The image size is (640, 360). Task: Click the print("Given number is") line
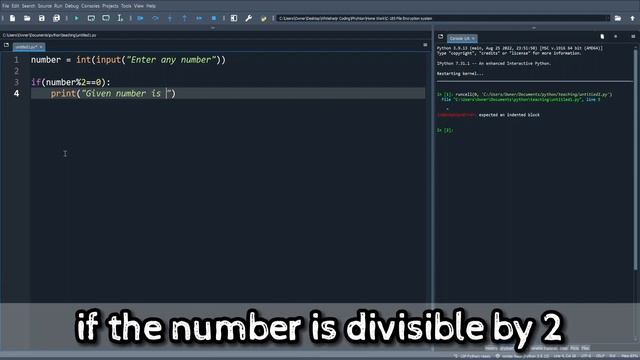pyautogui.click(x=113, y=93)
